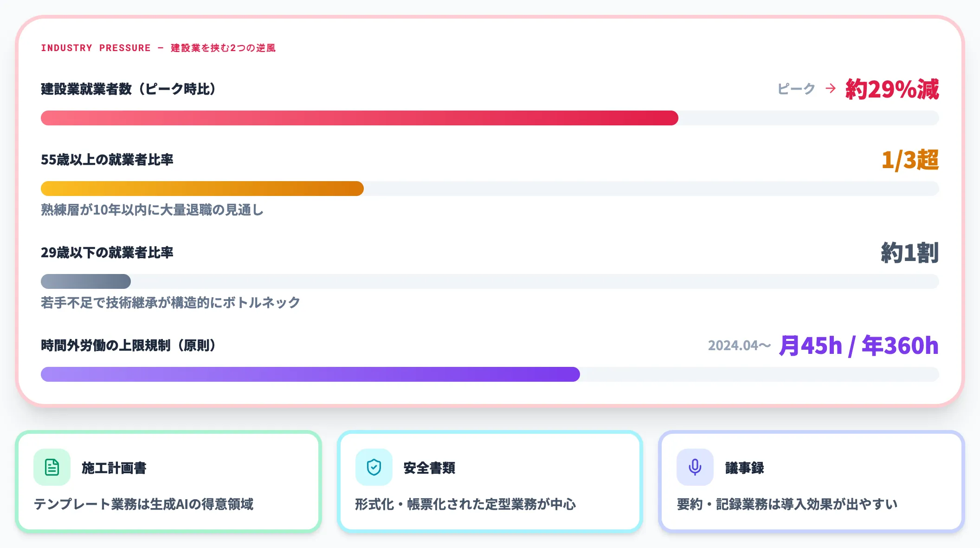Click the document icon beside 施工計画書
980x548 pixels.
pyautogui.click(x=52, y=467)
